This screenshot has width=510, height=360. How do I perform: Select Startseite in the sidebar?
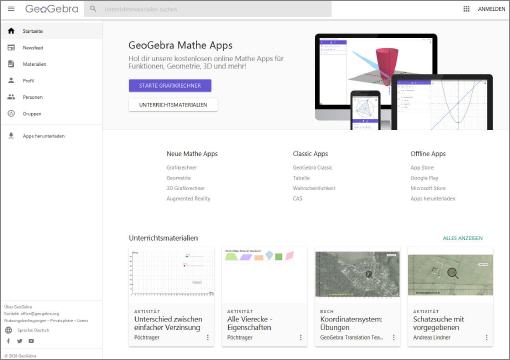(52, 31)
